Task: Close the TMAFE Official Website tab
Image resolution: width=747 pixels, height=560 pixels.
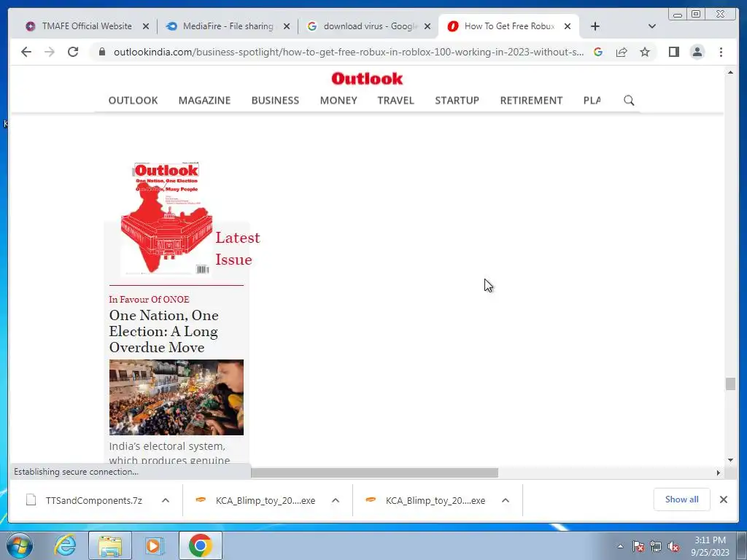Action: click(x=146, y=26)
